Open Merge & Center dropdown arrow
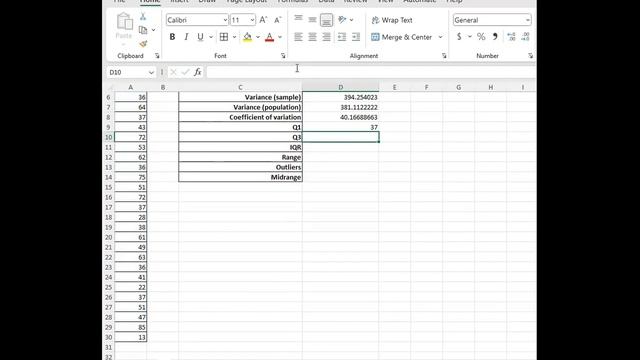Screen dimensions: 640x360 click(440, 37)
